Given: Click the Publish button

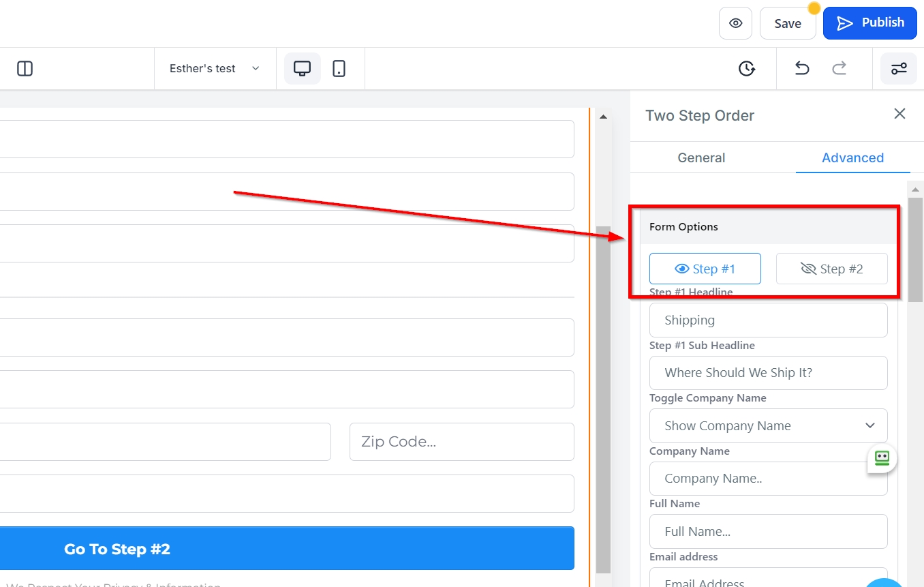Looking at the screenshot, I should (x=869, y=23).
